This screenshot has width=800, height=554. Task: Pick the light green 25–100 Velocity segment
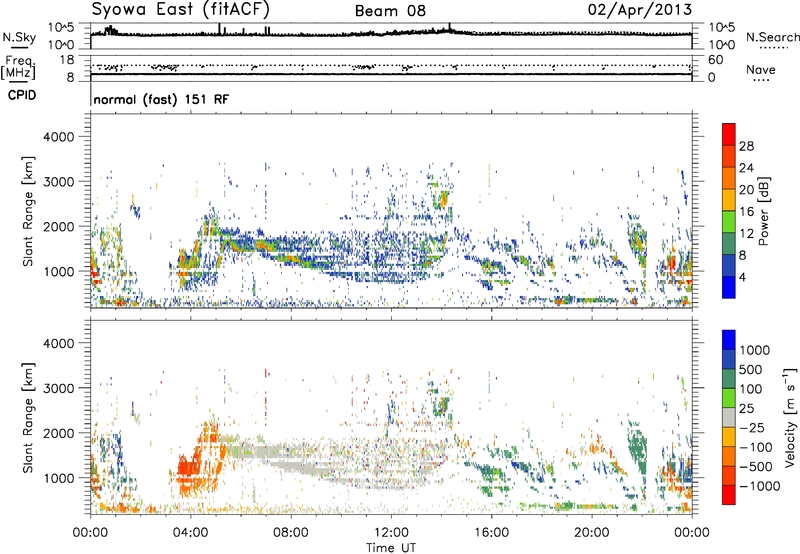pos(729,398)
